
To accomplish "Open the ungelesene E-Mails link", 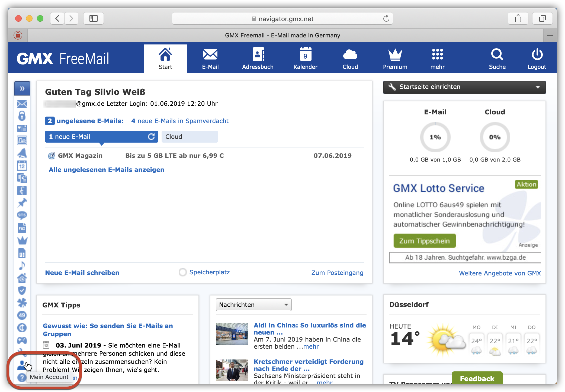I will tap(90, 121).
